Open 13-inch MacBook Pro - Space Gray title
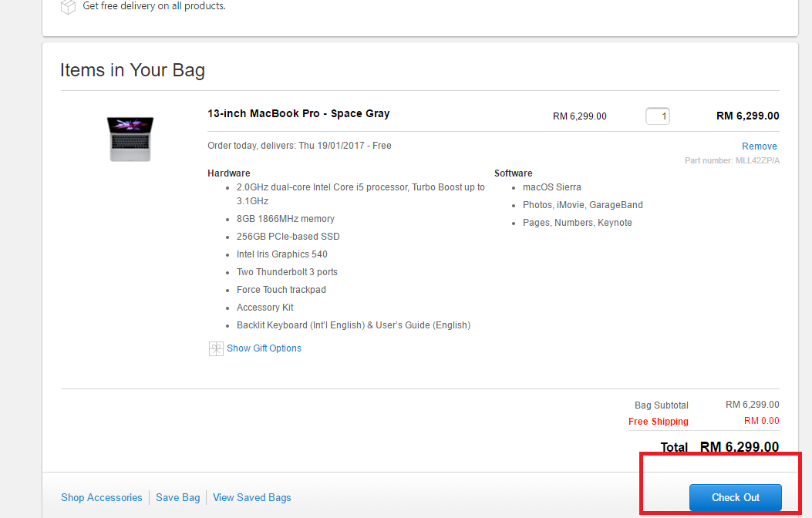Viewport: 812px width, 518px height. pos(298,113)
